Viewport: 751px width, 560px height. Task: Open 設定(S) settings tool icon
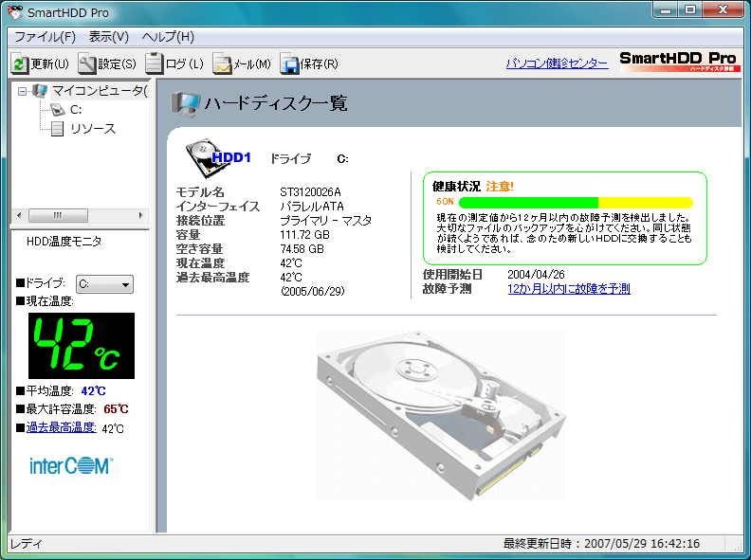[86, 63]
